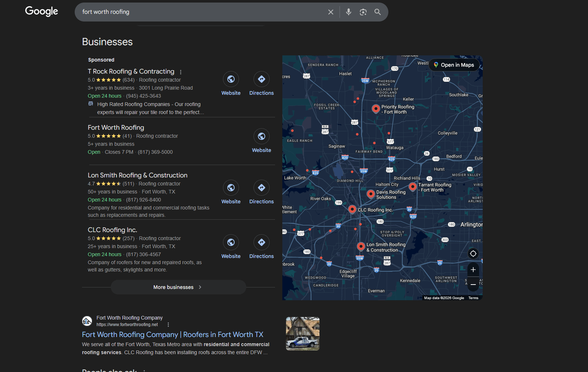Viewport: 588px width, 372px height.
Task: Start voice search with microphone icon
Action: point(348,12)
